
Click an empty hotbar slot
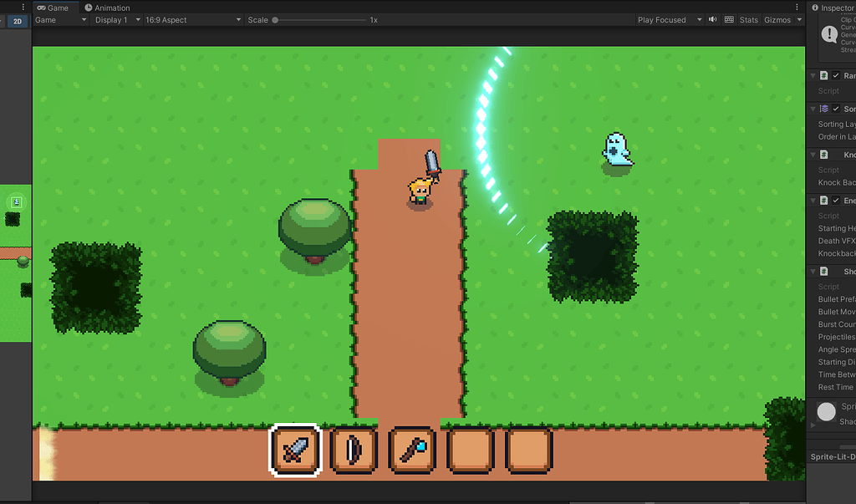tap(469, 451)
